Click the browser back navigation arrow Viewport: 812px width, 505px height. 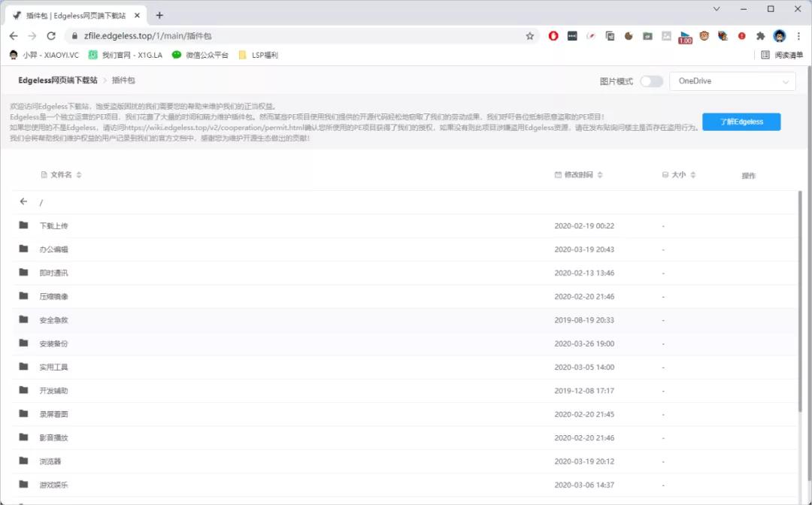[14, 35]
